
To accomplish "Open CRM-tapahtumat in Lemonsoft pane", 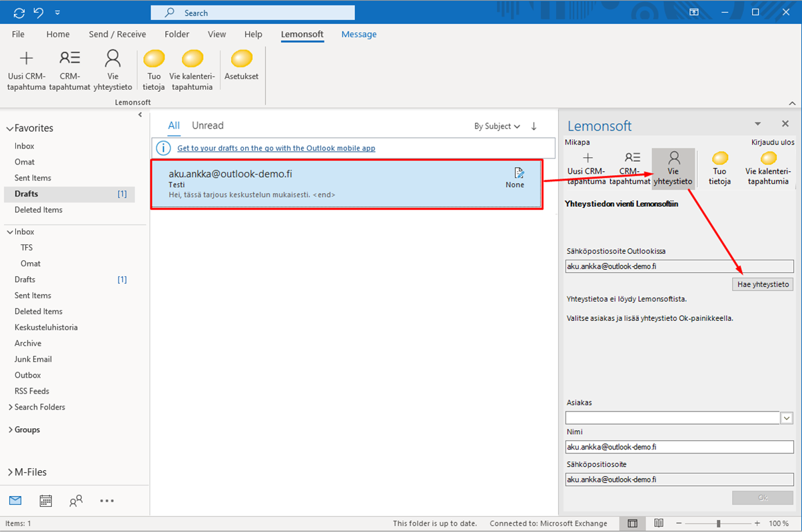I will point(630,168).
